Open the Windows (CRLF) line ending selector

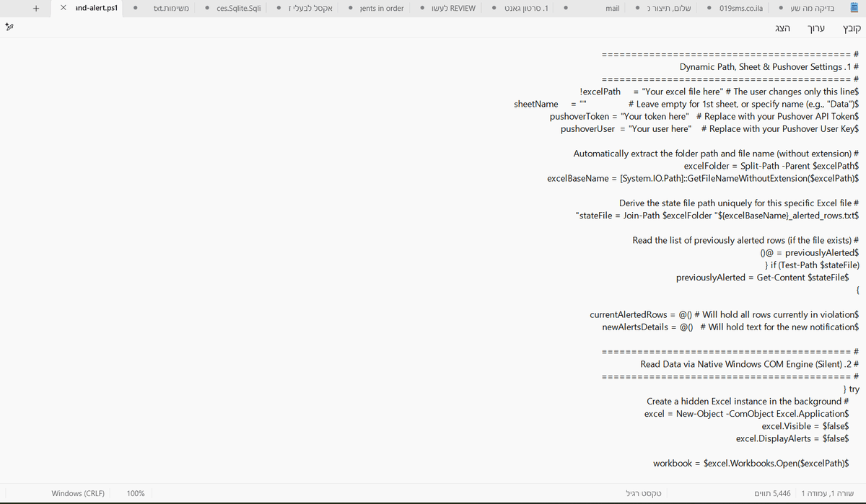pyautogui.click(x=78, y=493)
